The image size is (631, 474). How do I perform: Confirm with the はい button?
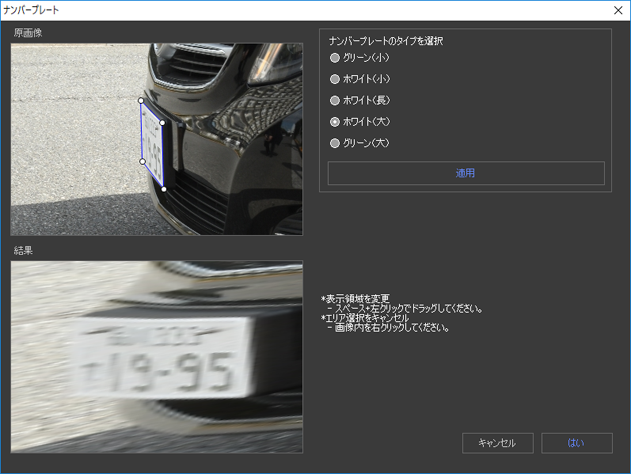(576, 443)
